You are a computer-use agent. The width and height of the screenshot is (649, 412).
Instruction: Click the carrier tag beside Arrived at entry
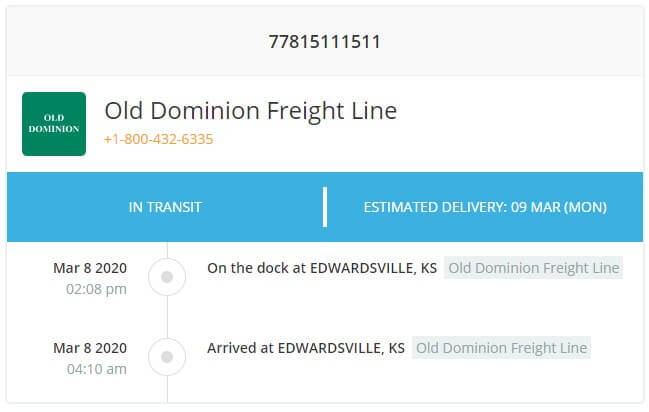click(x=501, y=348)
